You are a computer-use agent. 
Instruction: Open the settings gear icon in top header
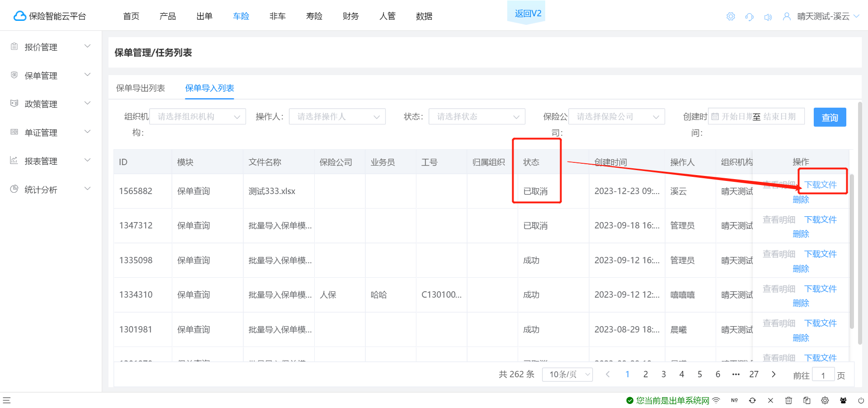click(731, 17)
